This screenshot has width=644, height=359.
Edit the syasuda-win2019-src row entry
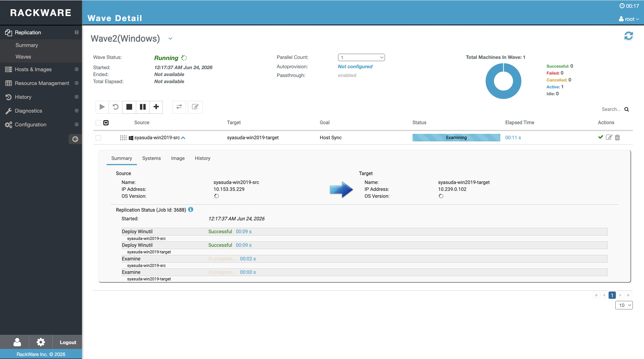pyautogui.click(x=609, y=137)
